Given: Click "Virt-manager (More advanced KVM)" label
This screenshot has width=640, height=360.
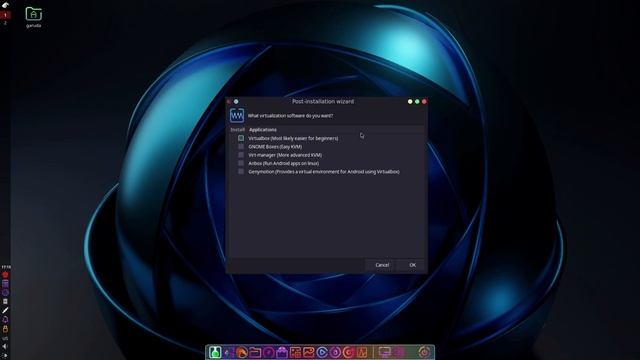Looking at the screenshot, I should 285,155.
